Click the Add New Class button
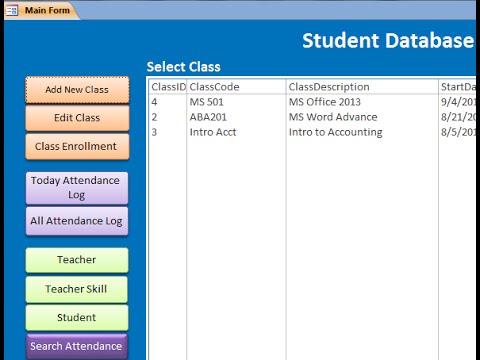The width and height of the screenshot is (480, 360). (x=77, y=90)
